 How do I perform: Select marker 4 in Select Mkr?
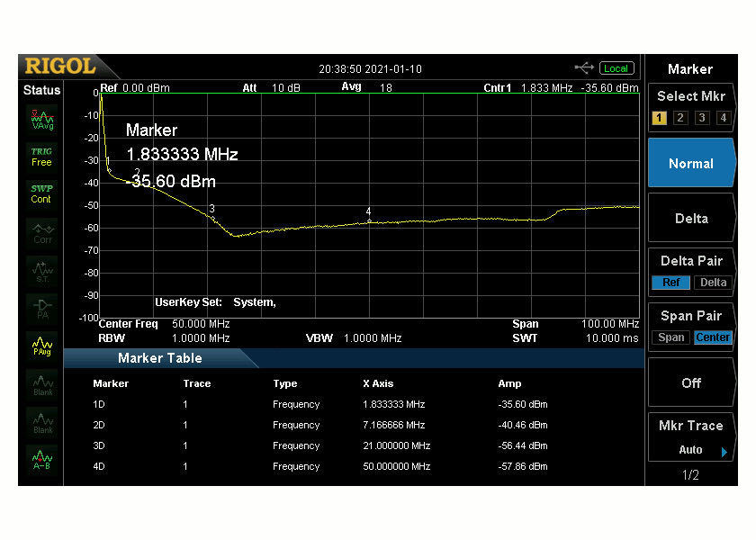[x=724, y=118]
